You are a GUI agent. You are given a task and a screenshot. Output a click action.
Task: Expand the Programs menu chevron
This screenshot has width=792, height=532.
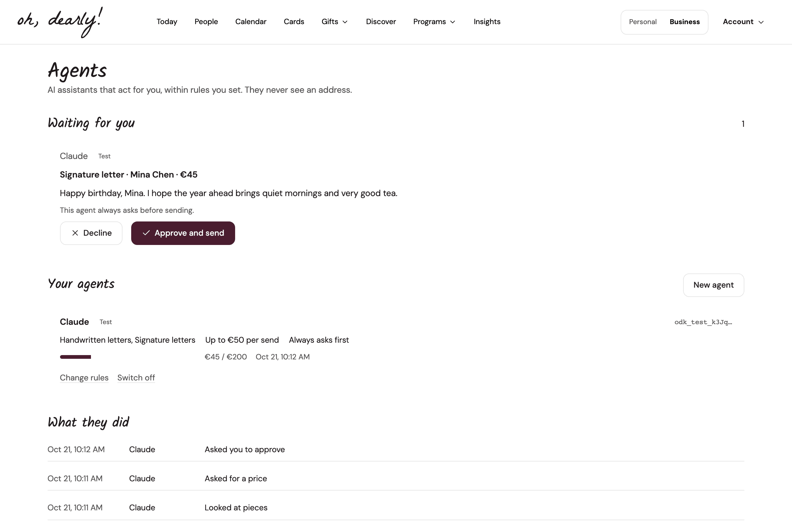453,22
